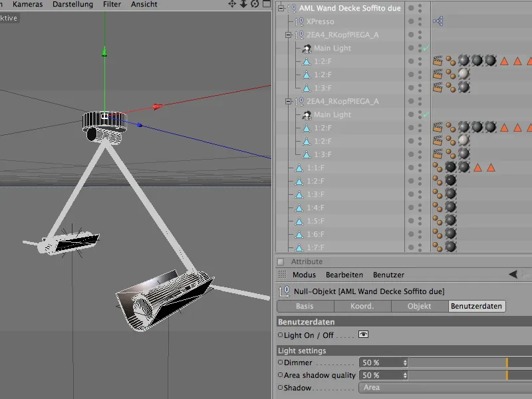Click a dark sphere material tag next to 1:2:F
The image size is (532, 399).
pos(463,61)
